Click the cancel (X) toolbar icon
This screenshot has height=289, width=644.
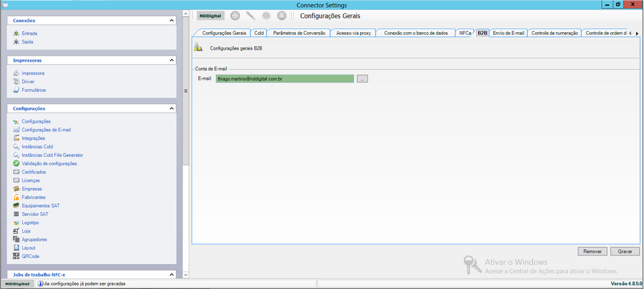click(x=281, y=16)
